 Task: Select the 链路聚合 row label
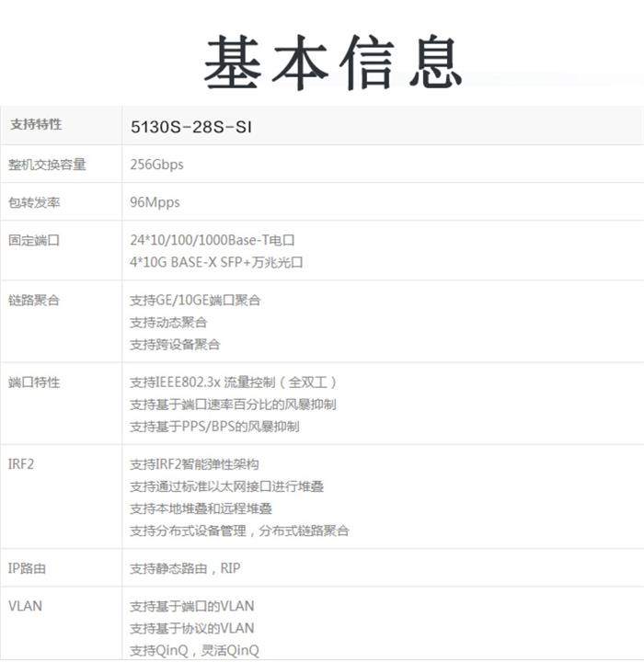click(35, 300)
